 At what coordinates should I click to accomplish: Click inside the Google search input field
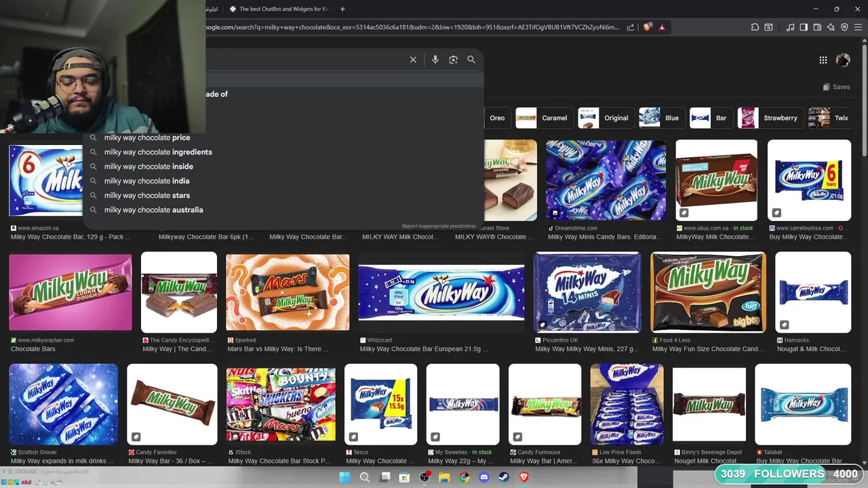305,60
